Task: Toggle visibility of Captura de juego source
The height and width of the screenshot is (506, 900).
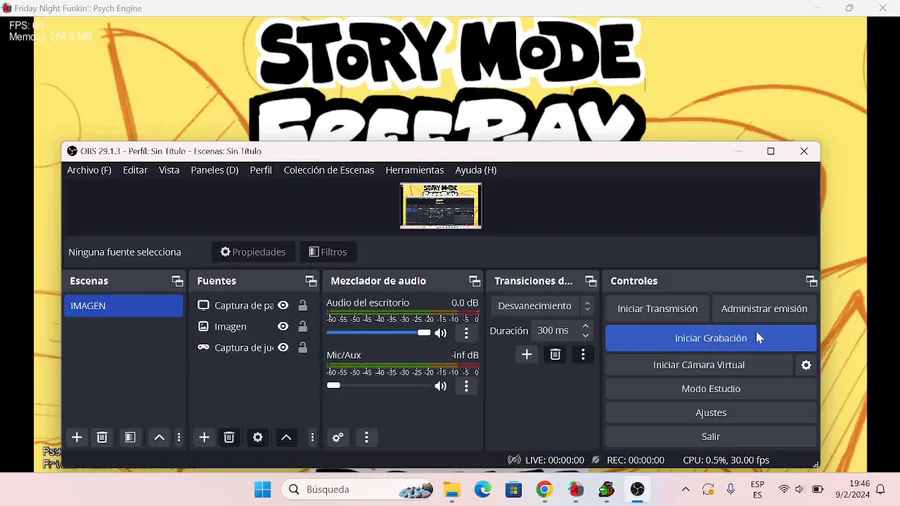Action: click(283, 348)
